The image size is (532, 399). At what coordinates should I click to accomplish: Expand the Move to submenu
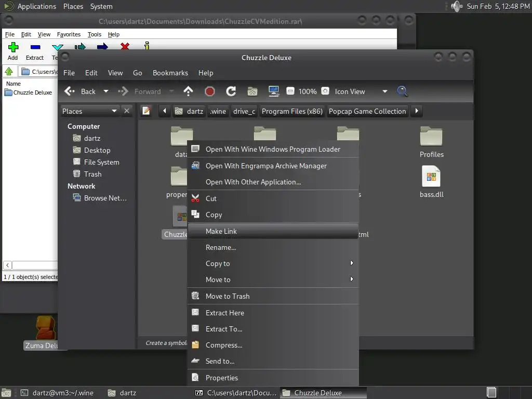(x=273, y=280)
